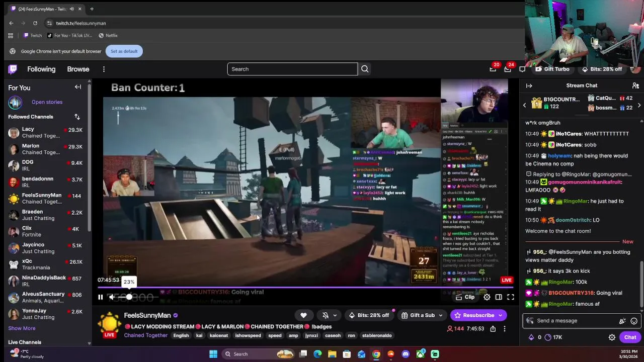
Task: Collapse Stream Chat panel arrow
Action: click(529, 85)
